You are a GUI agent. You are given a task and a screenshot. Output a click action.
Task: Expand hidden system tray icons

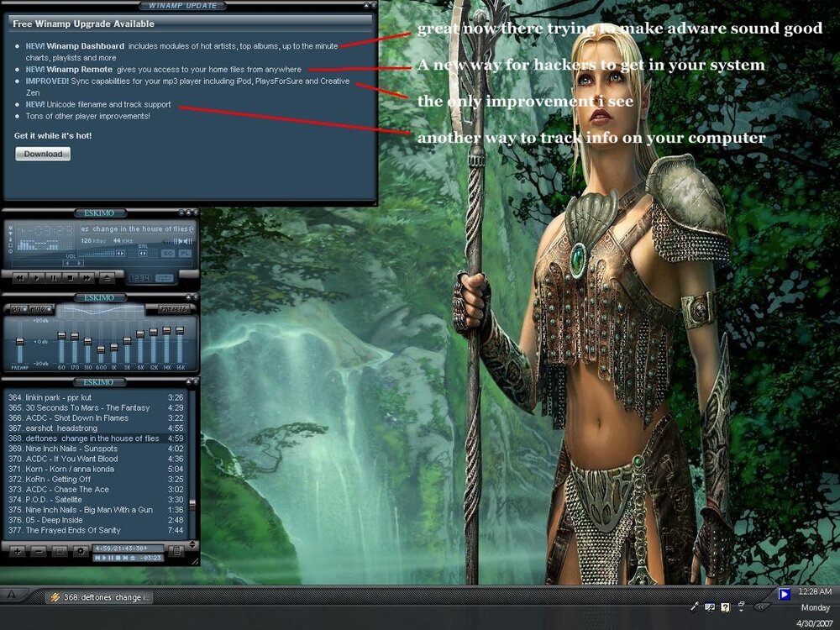(x=761, y=607)
